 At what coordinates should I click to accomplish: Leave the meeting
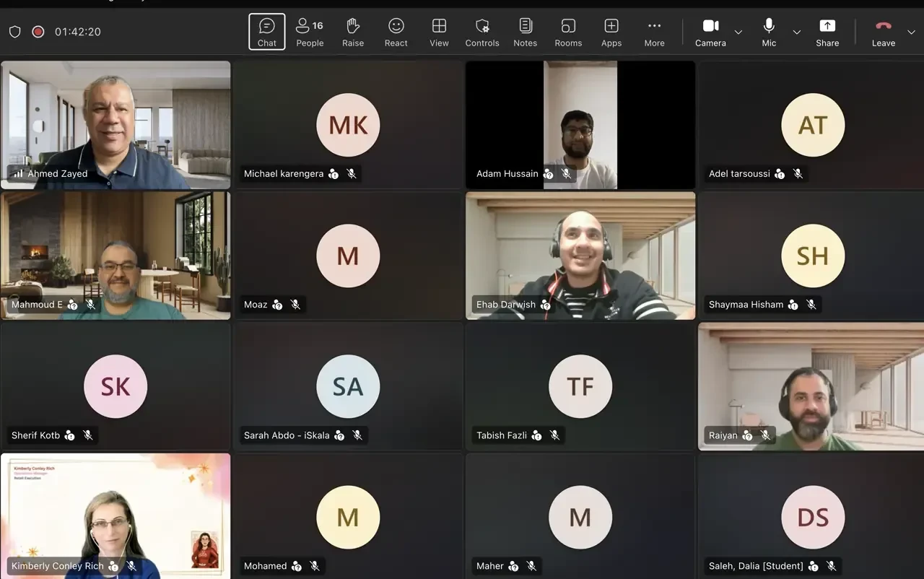884,32
